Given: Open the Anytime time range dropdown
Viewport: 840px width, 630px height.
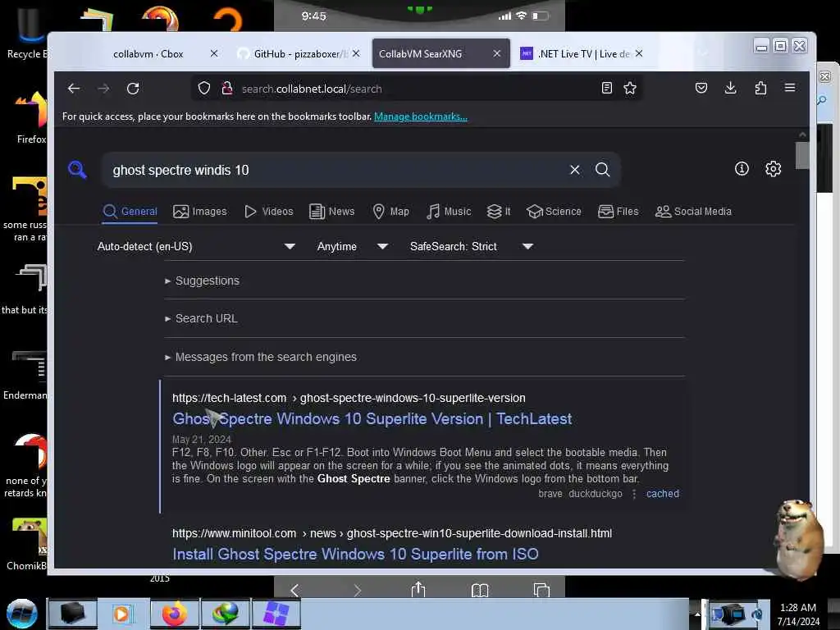Looking at the screenshot, I should pyautogui.click(x=352, y=246).
